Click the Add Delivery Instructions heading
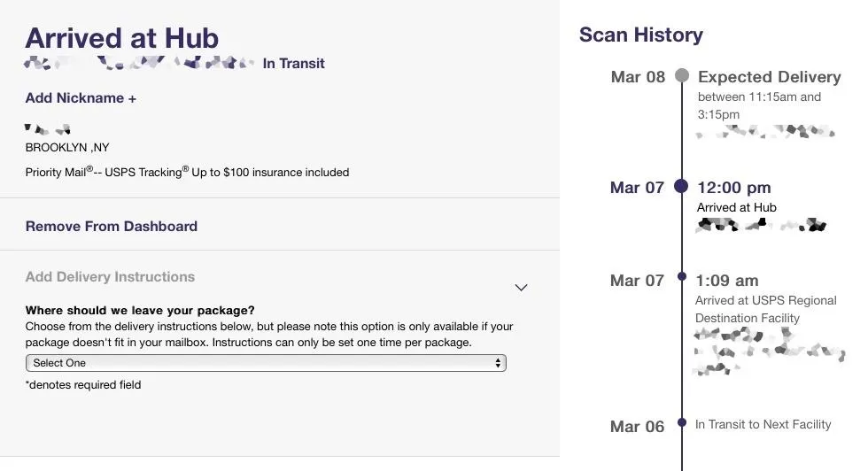The height and width of the screenshot is (471, 868). pos(110,277)
